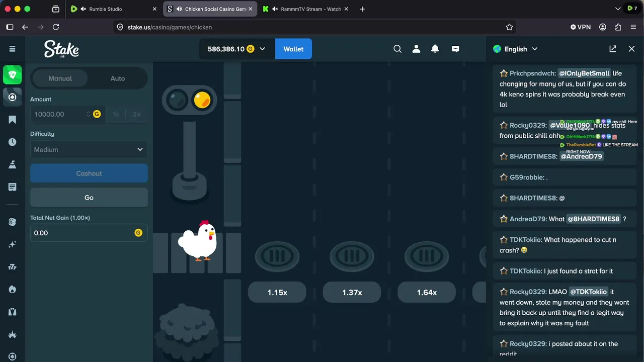The image size is (644, 362).
Task: Click @TDKTokiio mention in chat
Action: coord(589,292)
